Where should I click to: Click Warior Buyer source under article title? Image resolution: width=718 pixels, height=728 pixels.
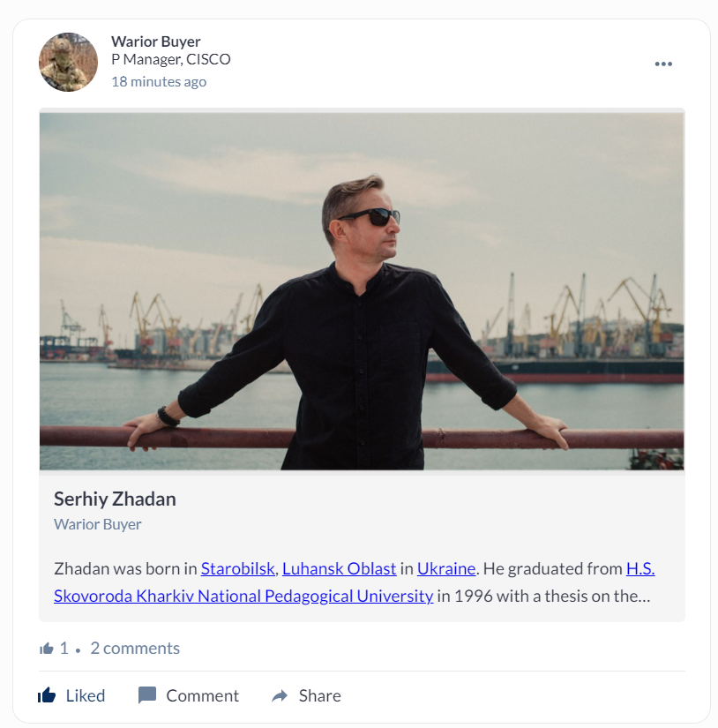coord(98,524)
